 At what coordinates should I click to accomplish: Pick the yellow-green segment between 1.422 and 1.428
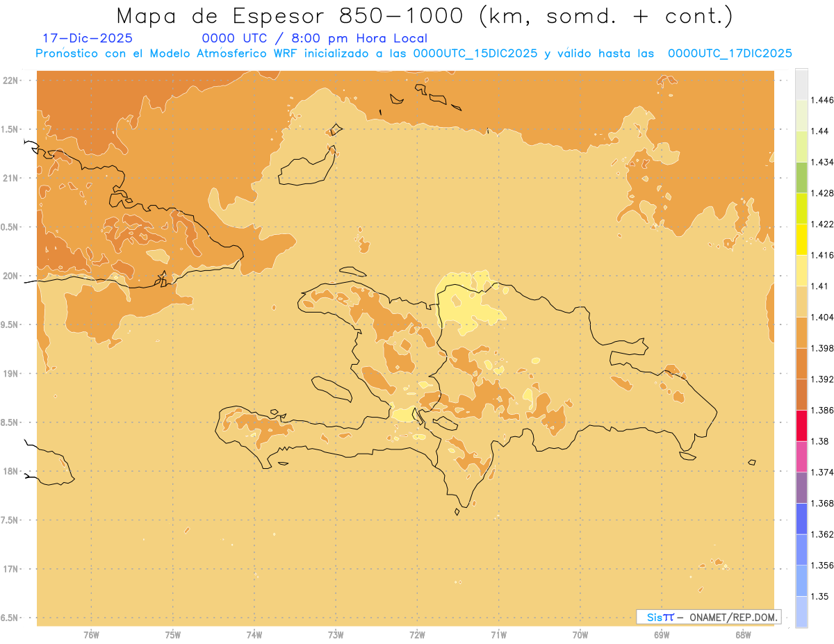pos(801,208)
